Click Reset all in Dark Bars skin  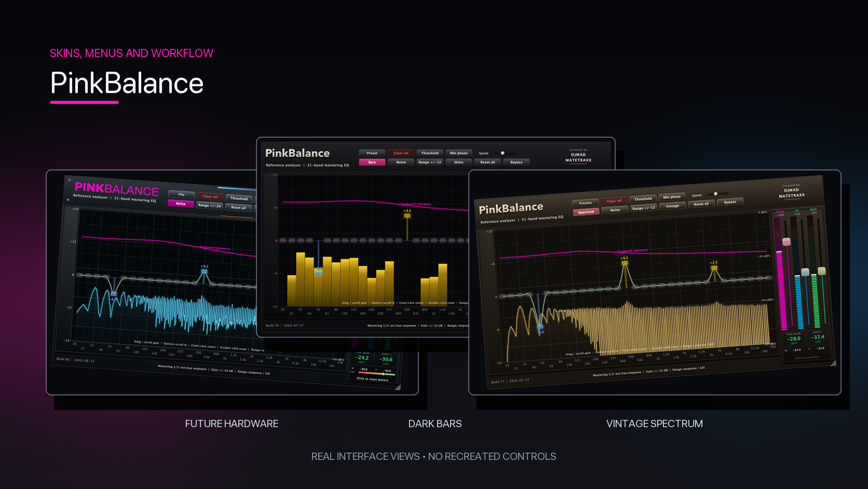[487, 162]
